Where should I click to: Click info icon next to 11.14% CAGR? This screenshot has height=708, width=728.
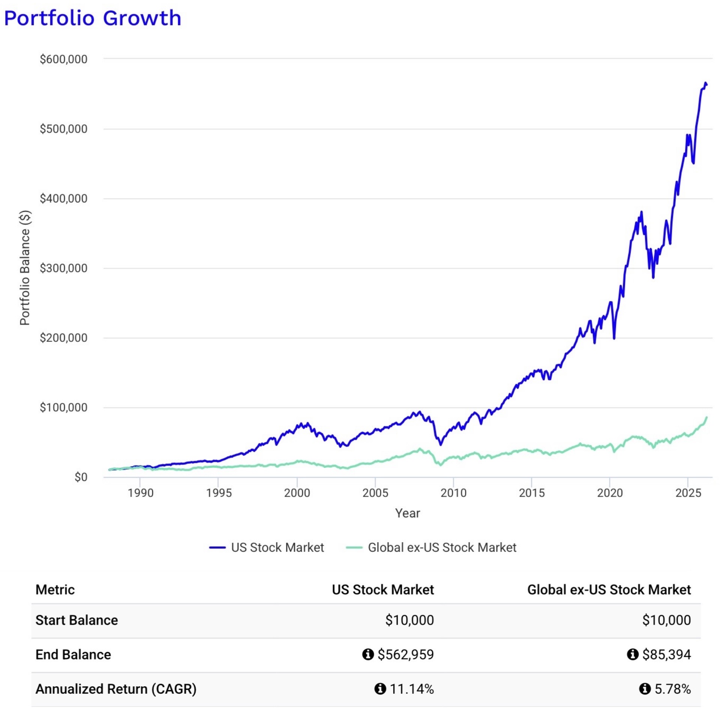click(380, 689)
